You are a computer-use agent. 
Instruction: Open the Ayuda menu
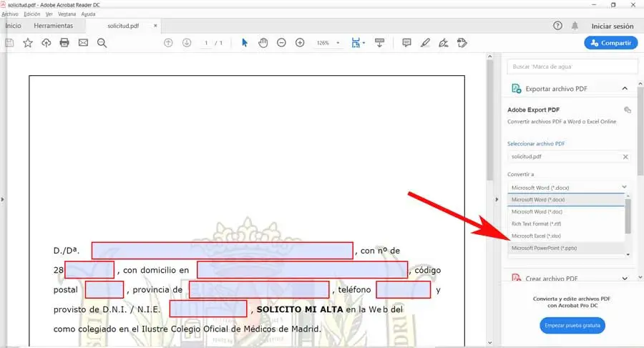88,14
